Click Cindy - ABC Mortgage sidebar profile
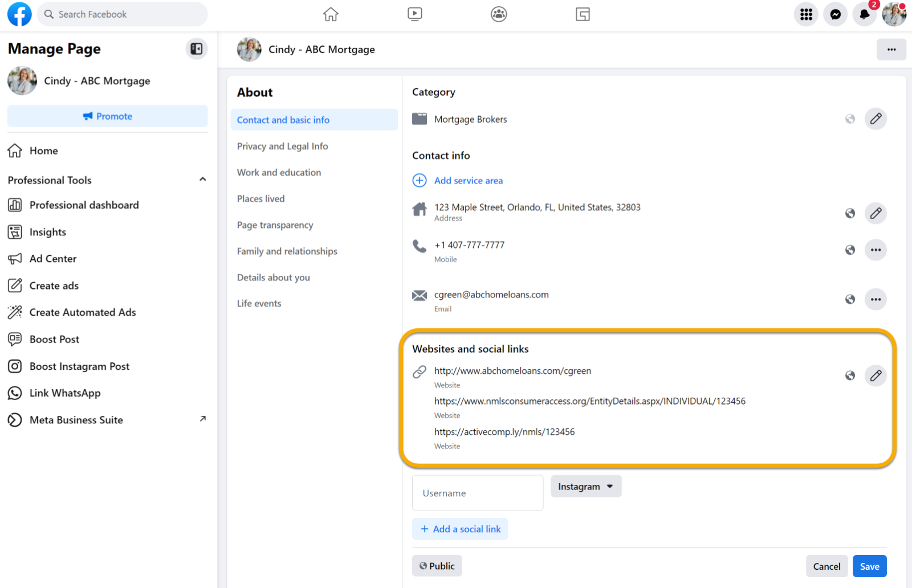 click(x=79, y=81)
